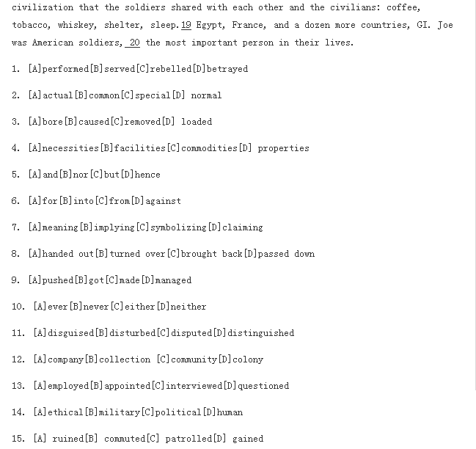Click option [B]served in question 1

click(113, 69)
